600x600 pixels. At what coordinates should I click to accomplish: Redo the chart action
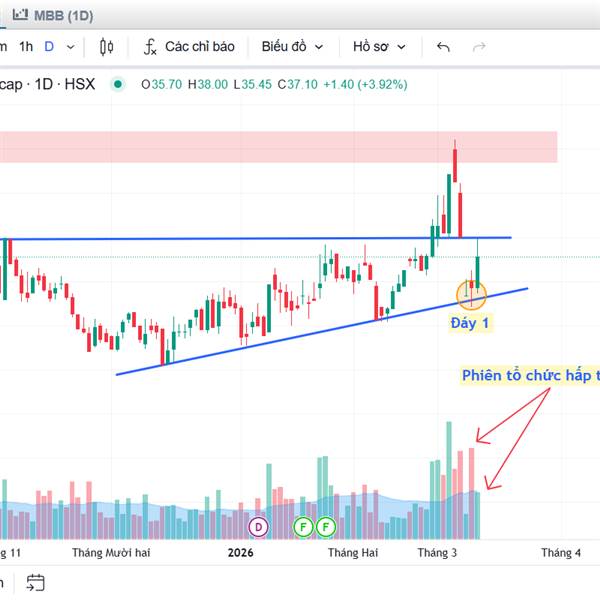pos(479,47)
